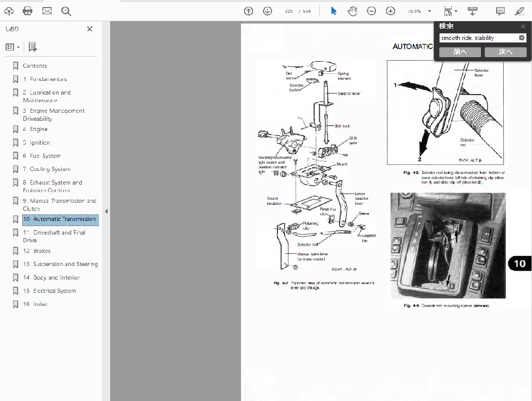Open the comment tool
This screenshot has height=401, width=532.
[500, 11]
